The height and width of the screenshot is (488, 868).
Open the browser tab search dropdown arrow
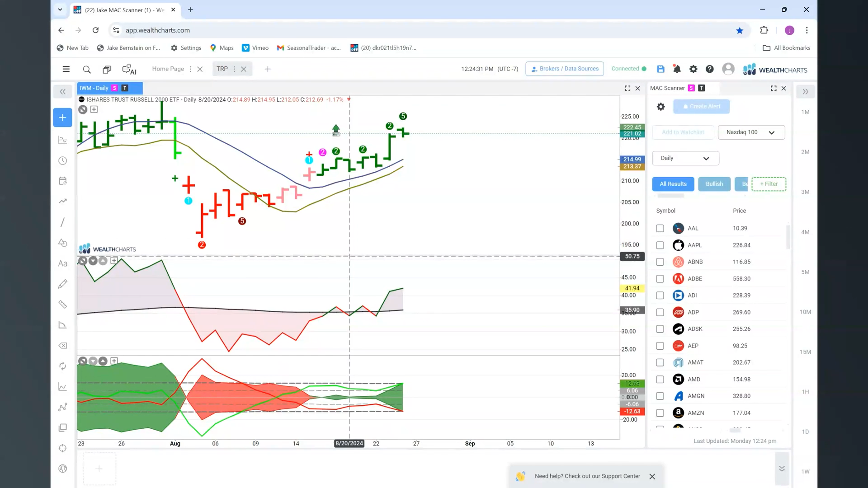click(x=60, y=9)
